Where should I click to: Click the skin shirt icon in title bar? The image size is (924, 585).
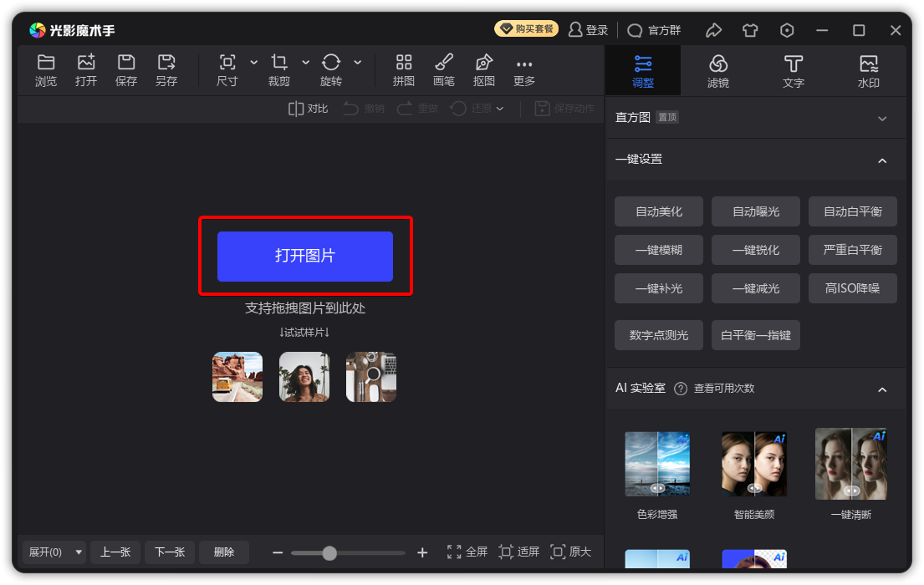[x=750, y=30]
